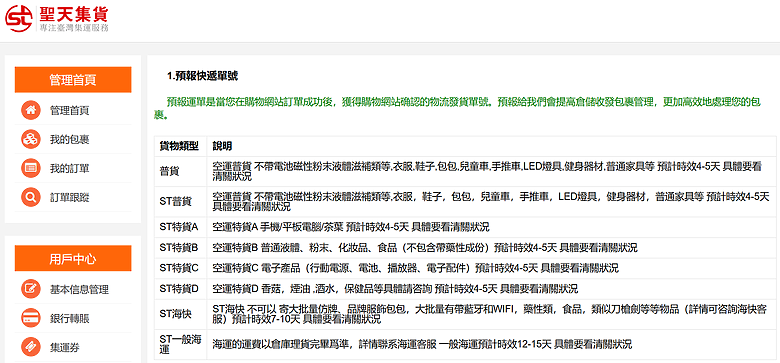Click the ST普貨 row description text
This screenshot has height=363, width=780.
click(490, 201)
